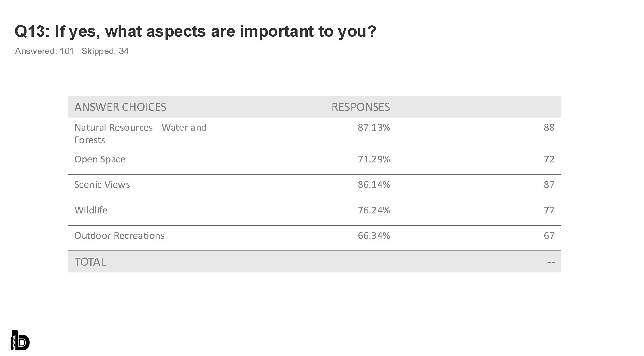Click the building logo in the corner
The width and height of the screenshot is (644, 356).
(20, 340)
